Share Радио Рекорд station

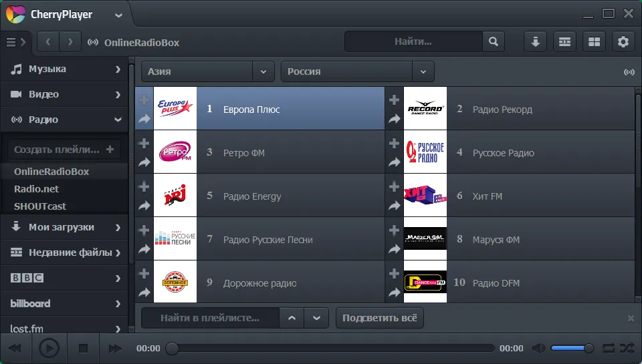[395, 119]
